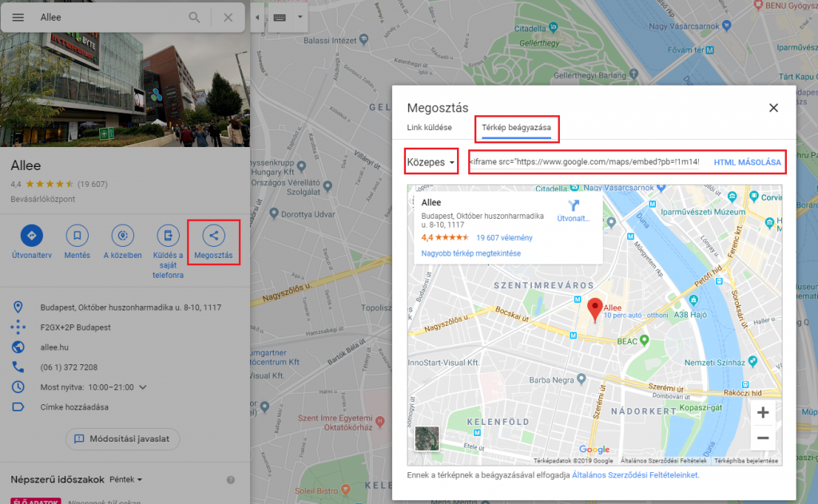Viewport: 818px width, 504px height.
Task: Open the Közepes map size dropdown
Action: pos(430,161)
